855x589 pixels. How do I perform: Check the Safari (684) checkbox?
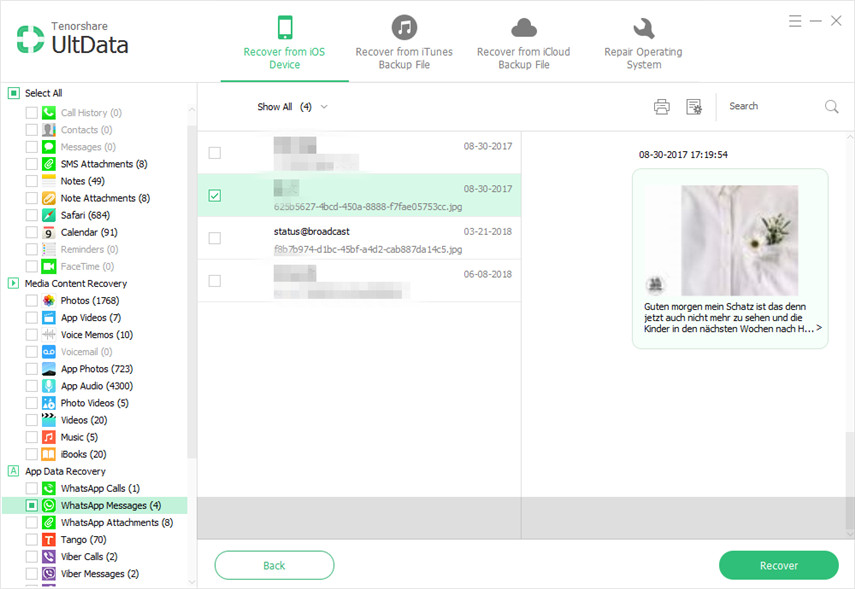pos(32,215)
